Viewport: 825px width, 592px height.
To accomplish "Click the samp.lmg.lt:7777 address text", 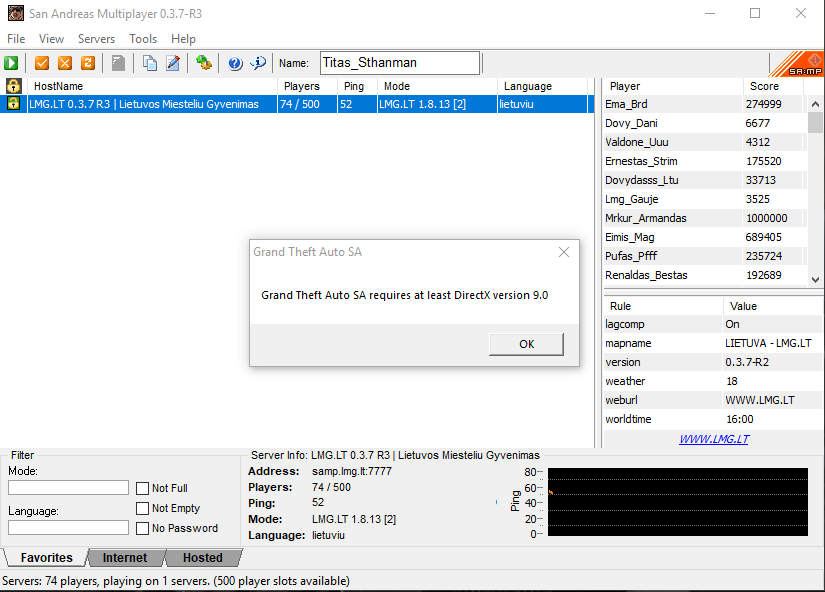I will coord(351,471).
